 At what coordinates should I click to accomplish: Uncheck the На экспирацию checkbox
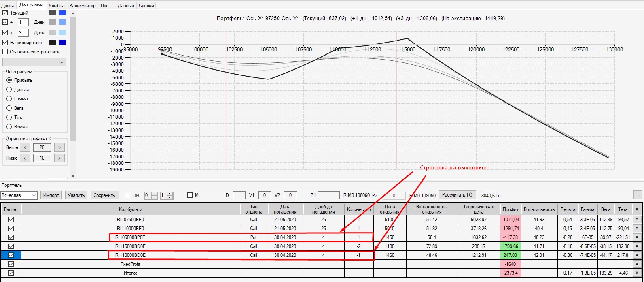(x=5, y=43)
